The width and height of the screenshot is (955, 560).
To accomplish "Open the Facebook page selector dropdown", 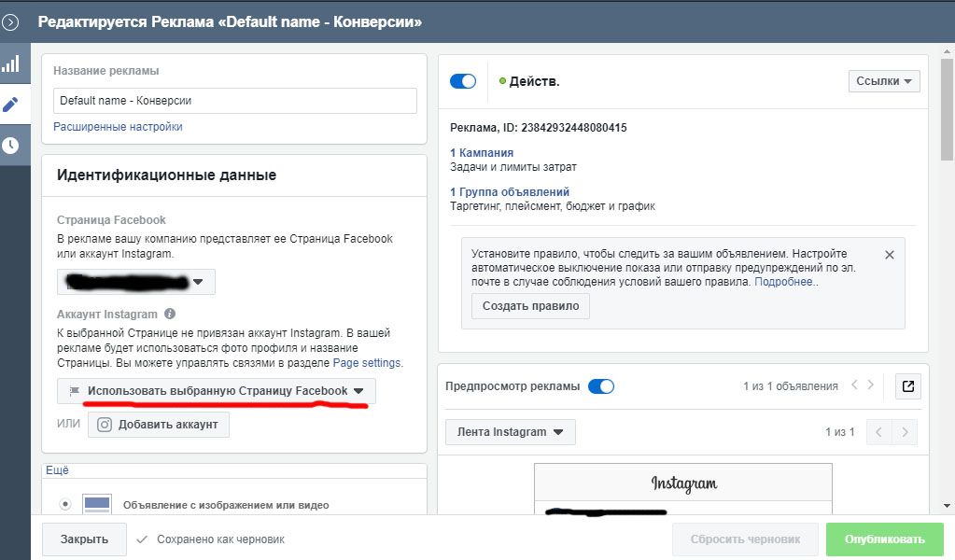I will 135,282.
